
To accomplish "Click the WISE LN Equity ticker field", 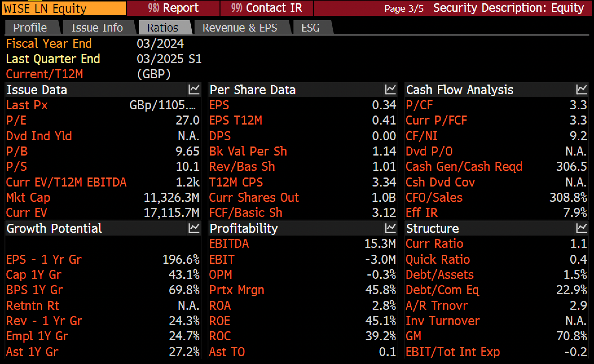I will coord(64,8).
